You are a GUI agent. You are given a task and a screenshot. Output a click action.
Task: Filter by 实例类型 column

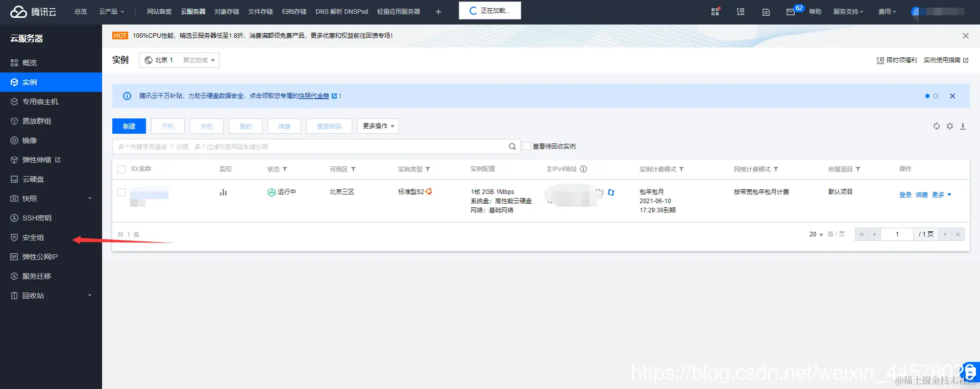point(428,169)
